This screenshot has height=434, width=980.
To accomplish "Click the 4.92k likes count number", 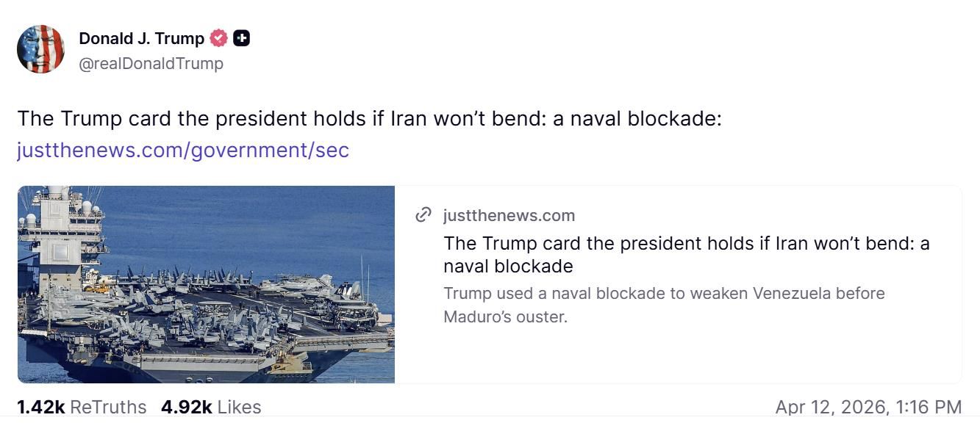I will point(186,407).
